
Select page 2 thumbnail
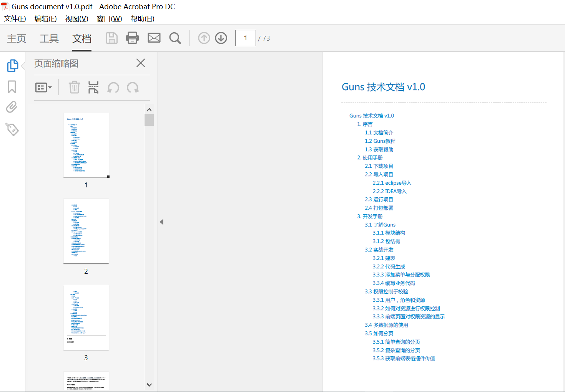(x=86, y=231)
